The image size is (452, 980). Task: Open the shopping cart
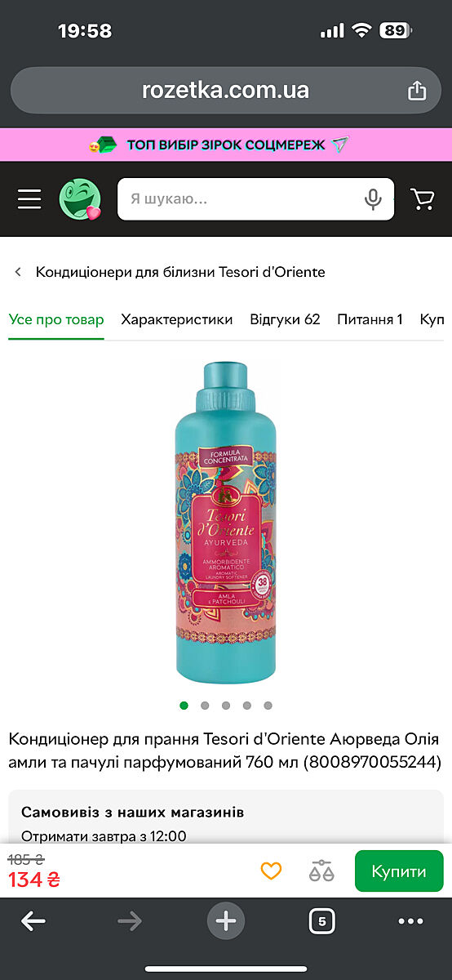pyautogui.click(x=423, y=199)
